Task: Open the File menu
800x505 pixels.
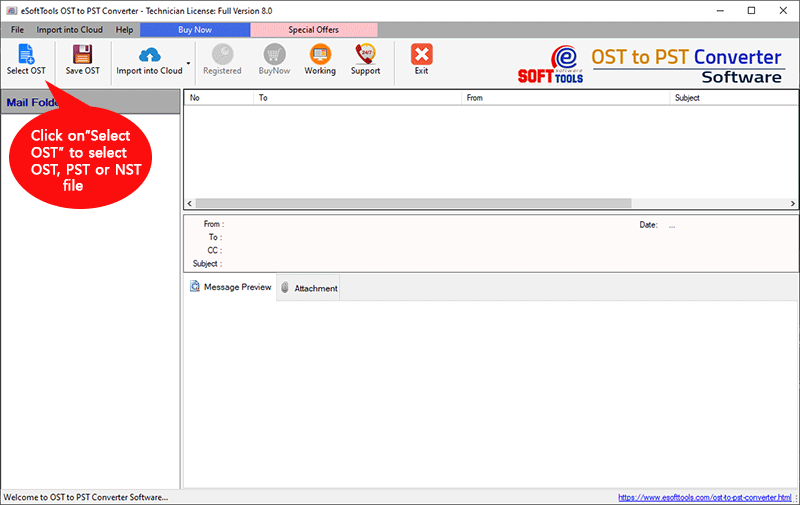Action: (x=17, y=30)
